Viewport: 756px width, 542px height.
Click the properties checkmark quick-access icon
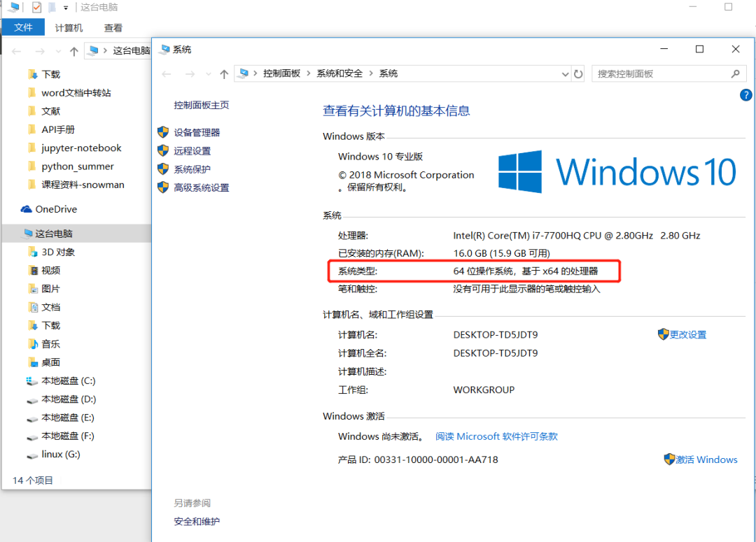tap(36, 7)
